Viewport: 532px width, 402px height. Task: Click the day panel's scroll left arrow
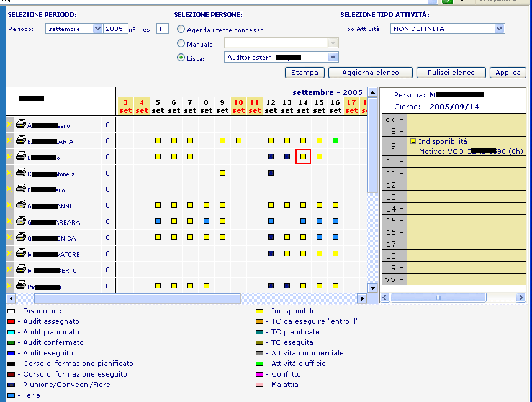point(385,298)
